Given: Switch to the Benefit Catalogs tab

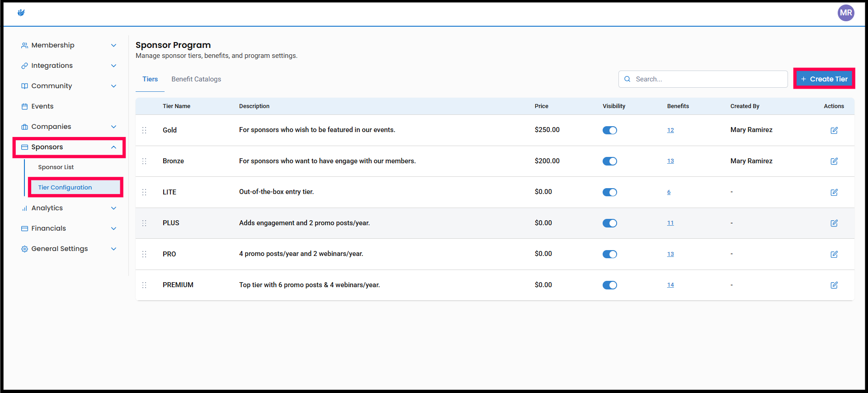Looking at the screenshot, I should (196, 79).
